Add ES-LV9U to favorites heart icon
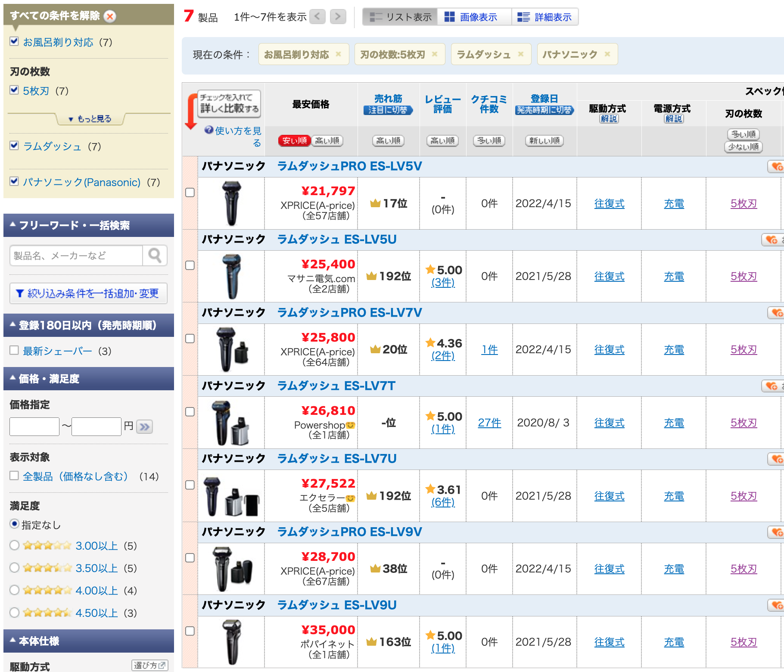The height and width of the screenshot is (672, 784). pos(777,605)
